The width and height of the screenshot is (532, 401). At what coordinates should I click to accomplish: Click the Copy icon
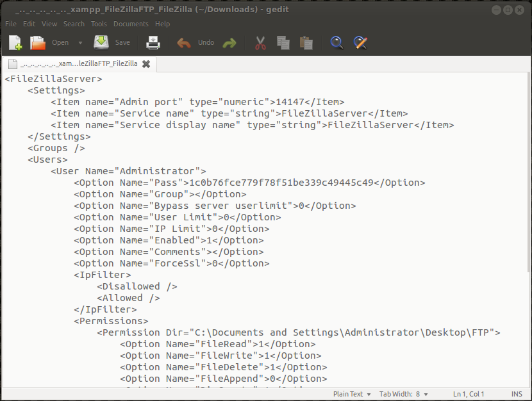[x=283, y=43]
